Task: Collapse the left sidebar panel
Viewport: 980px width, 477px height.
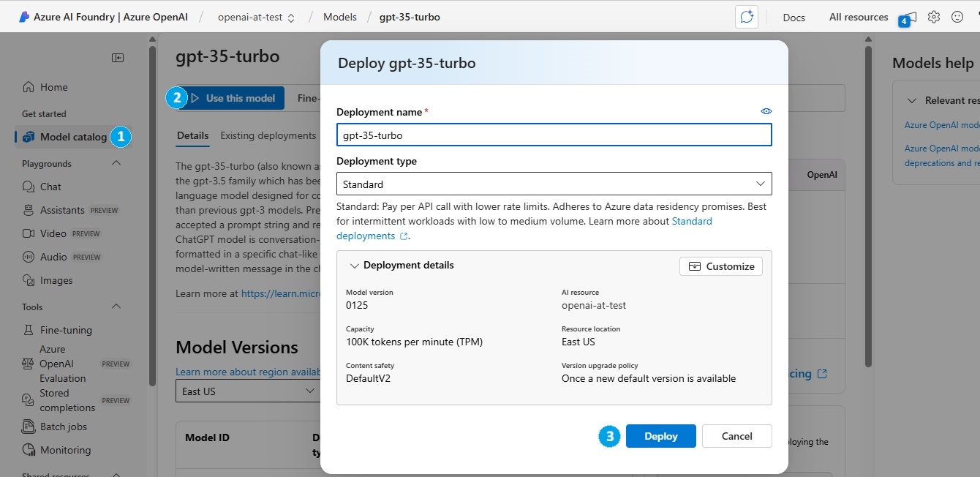Action: 117,58
